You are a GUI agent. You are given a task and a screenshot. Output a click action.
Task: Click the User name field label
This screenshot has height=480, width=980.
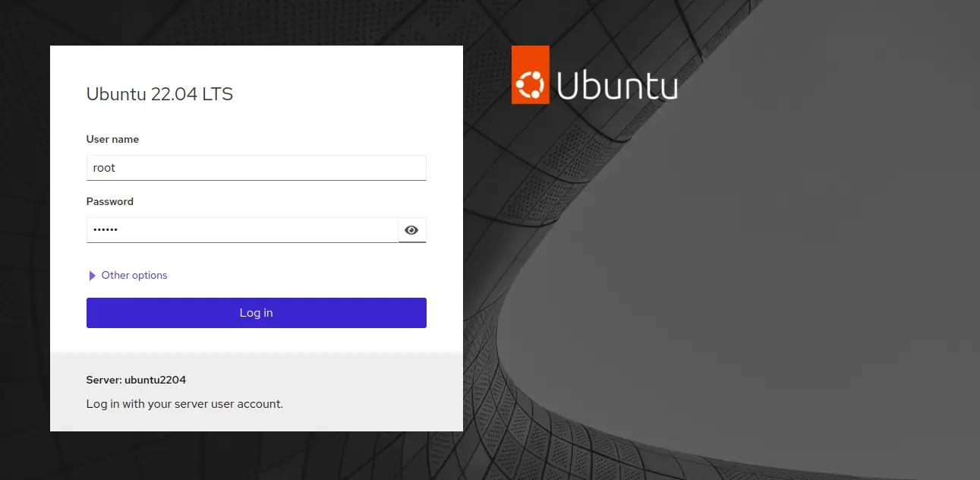point(112,139)
